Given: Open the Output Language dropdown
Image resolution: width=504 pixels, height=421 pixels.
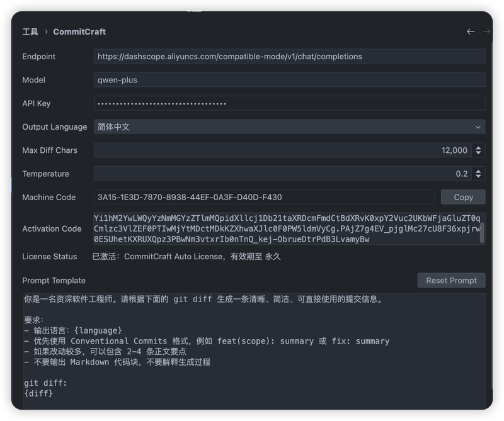Looking at the screenshot, I should (x=289, y=127).
